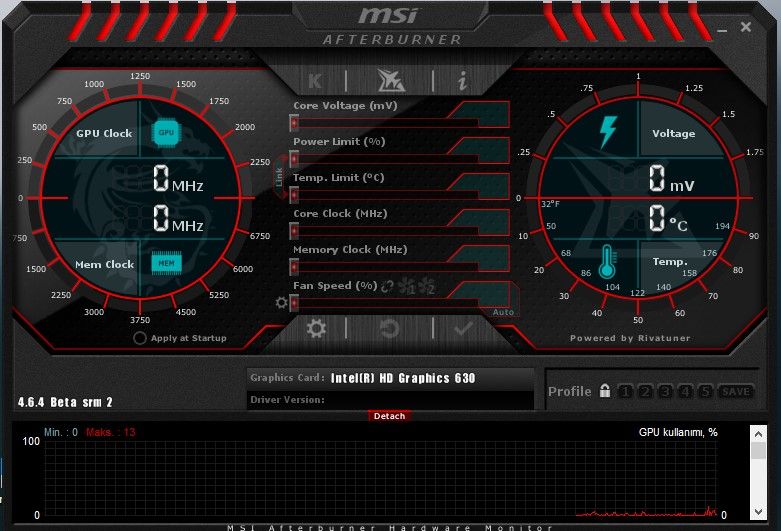This screenshot has height=531, width=781.
Task: Click the lightning bolt voltage icon
Action: coord(608,132)
